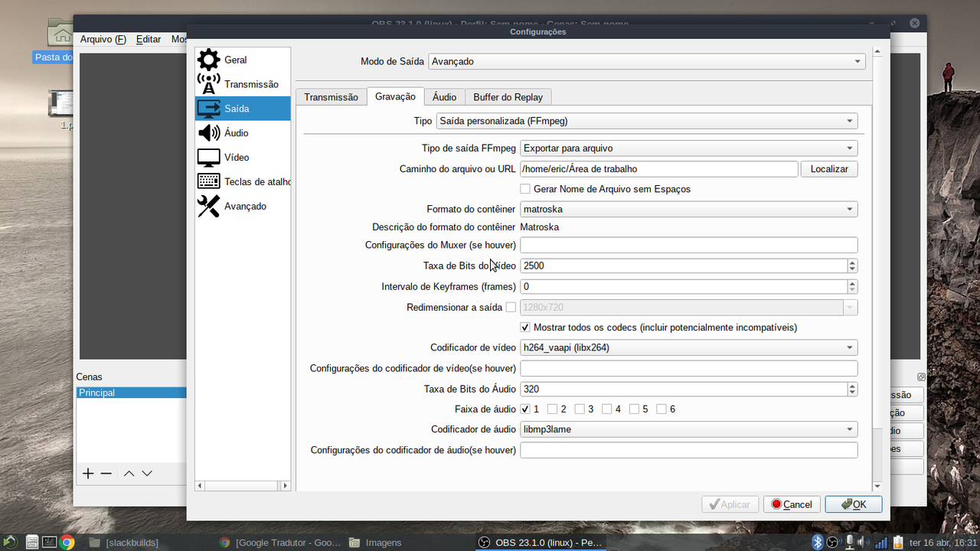Click the network signal tray icon
Image resolution: width=980 pixels, height=551 pixels.
click(881, 543)
